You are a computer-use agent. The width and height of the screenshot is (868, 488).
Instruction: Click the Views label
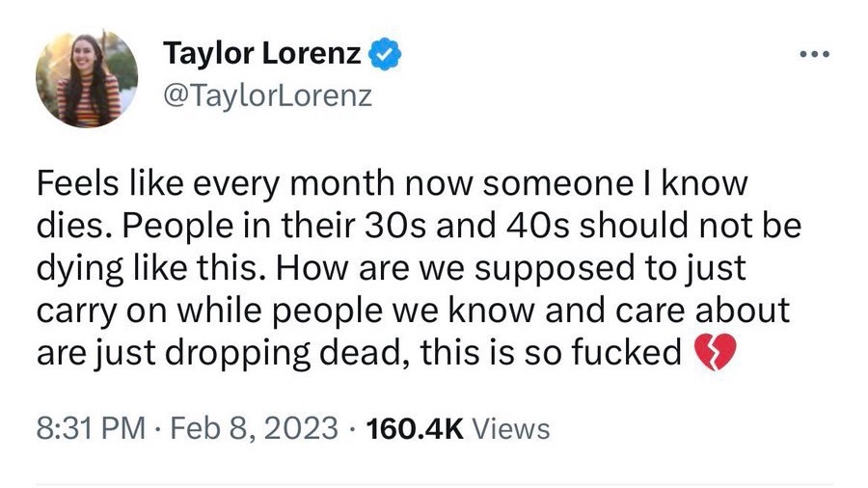tap(513, 427)
